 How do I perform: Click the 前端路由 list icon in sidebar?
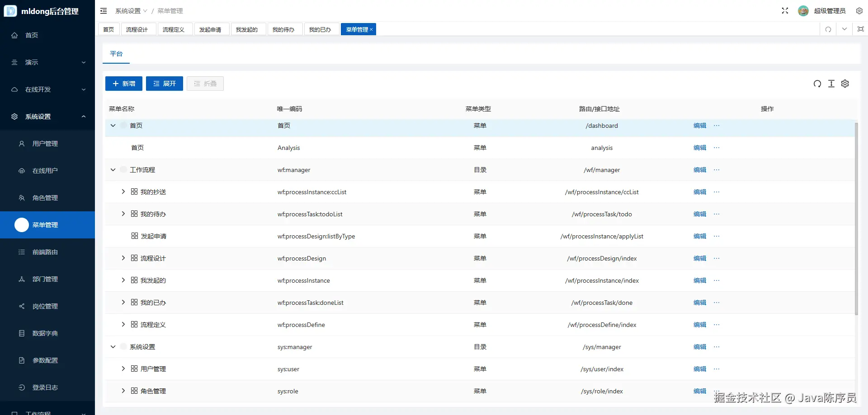pos(22,252)
